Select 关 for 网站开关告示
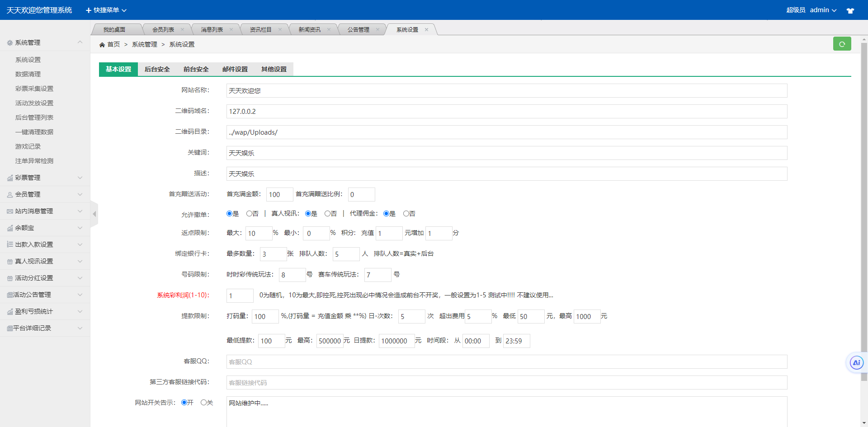This screenshot has height=427, width=868. tap(202, 402)
